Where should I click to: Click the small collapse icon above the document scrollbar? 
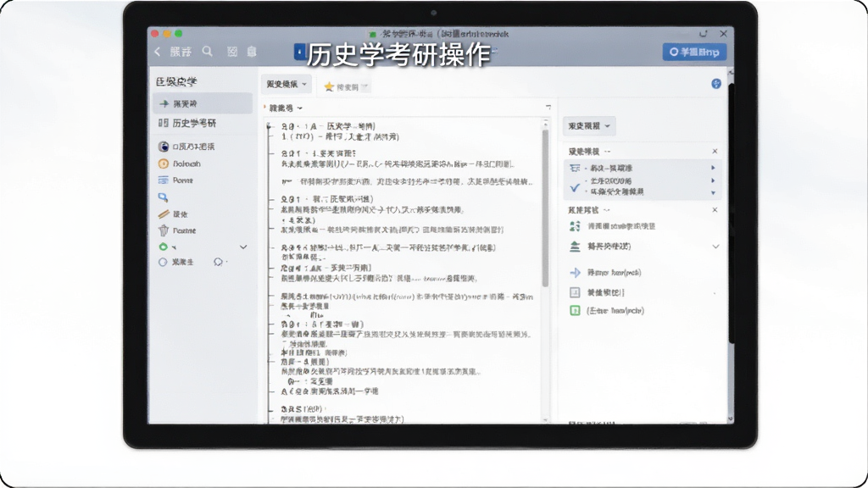click(548, 108)
